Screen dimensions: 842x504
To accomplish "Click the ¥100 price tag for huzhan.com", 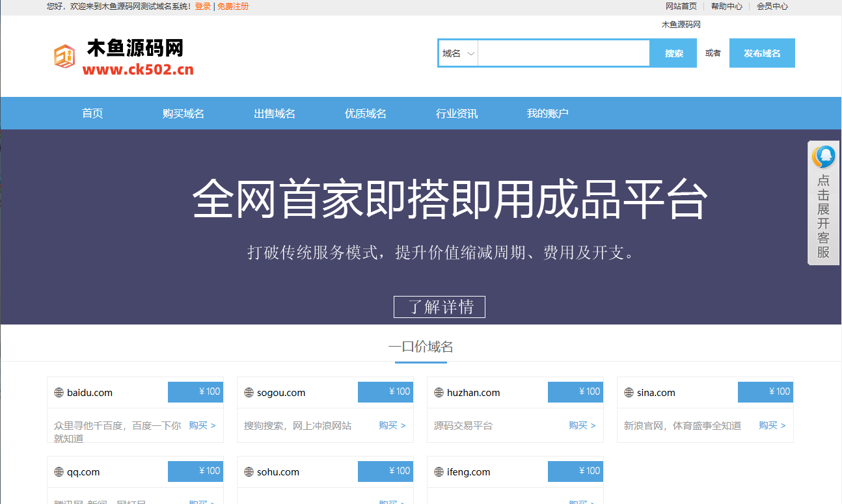I will coord(575,391).
